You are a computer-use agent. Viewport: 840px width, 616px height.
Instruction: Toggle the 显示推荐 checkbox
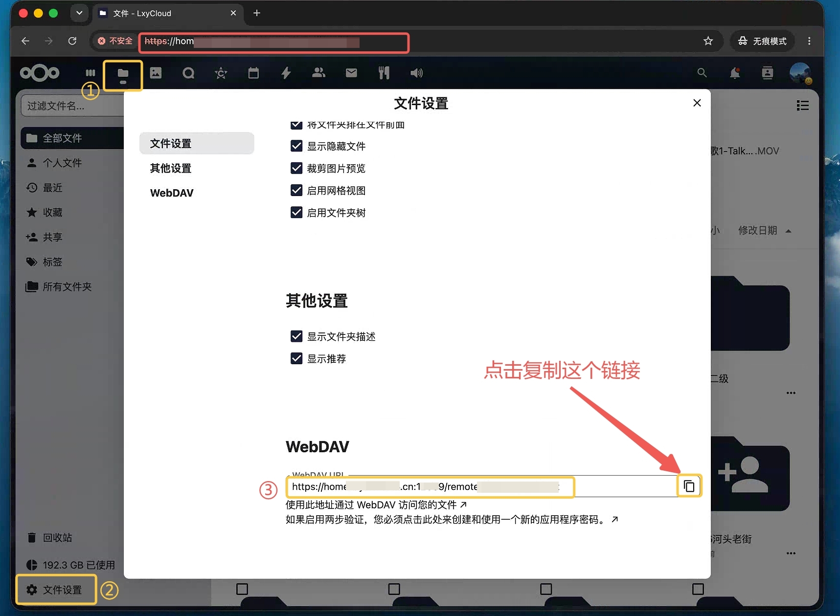coord(296,358)
